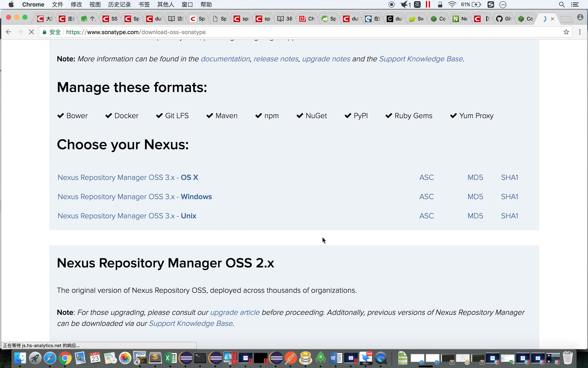Open a new tab button
The image size is (588, 368).
click(566, 19)
